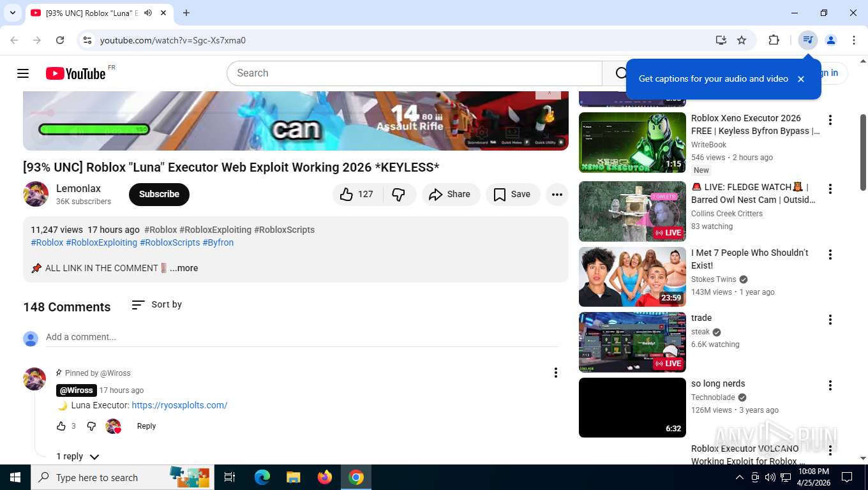This screenshot has height=490, width=868.
Task: Open options for the "trade" stream
Action: point(830,320)
